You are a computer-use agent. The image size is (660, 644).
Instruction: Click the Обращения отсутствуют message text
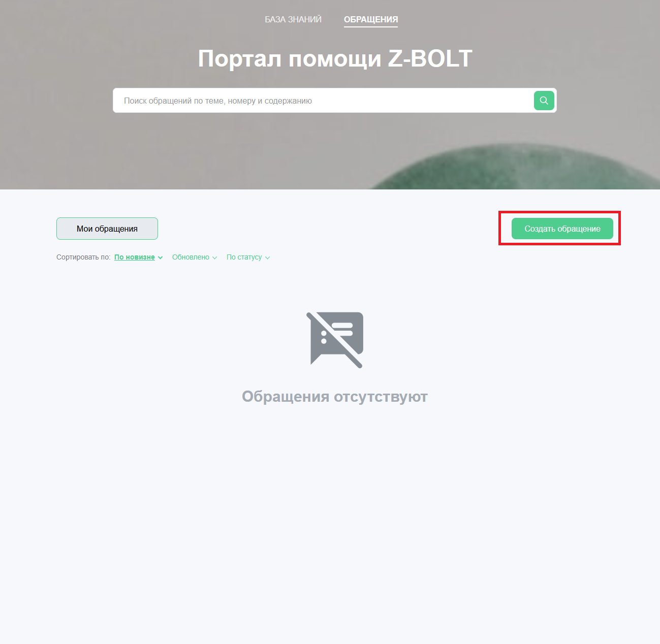[335, 396]
